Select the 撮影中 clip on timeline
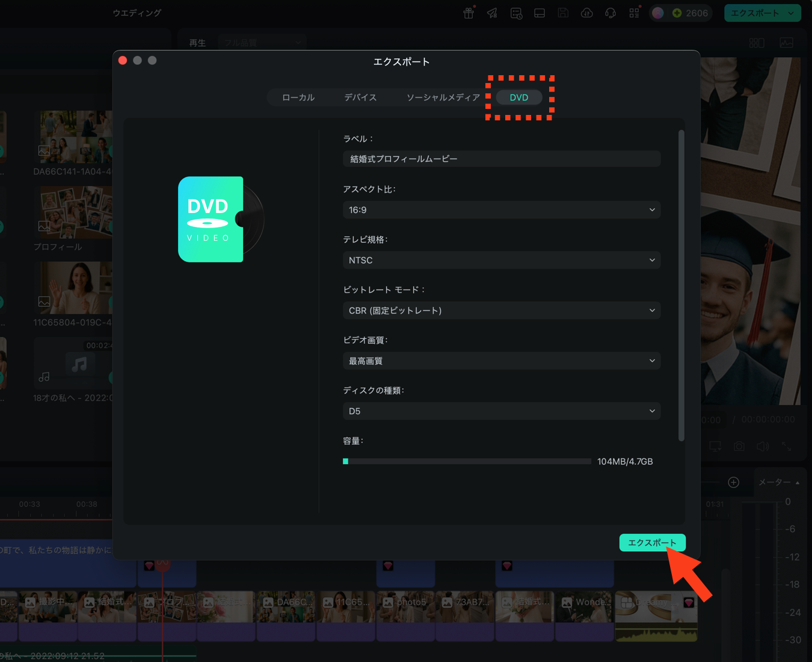Image resolution: width=812 pixels, height=662 pixels. click(48, 616)
